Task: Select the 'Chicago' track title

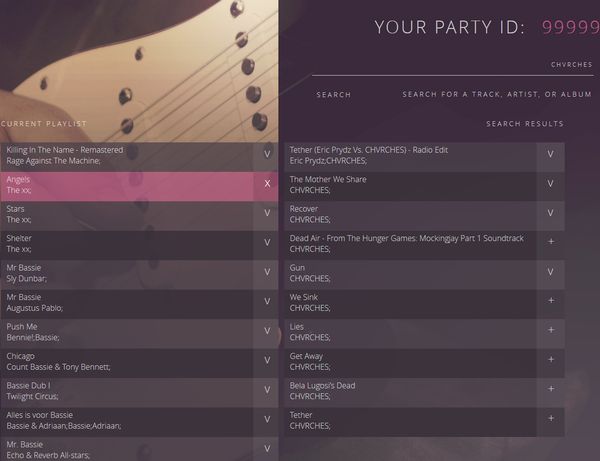Action: click(20, 356)
